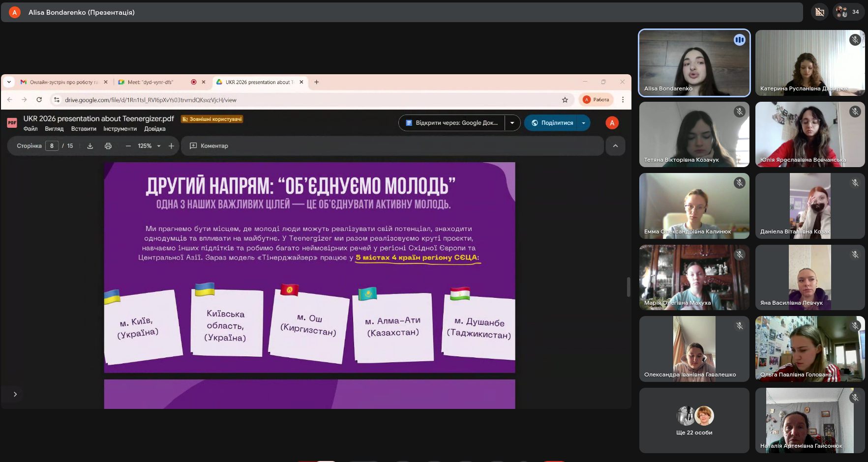The width and height of the screenshot is (868, 462).
Task: Click the Chrome profile button labeled Работа
Action: [x=596, y=100]
